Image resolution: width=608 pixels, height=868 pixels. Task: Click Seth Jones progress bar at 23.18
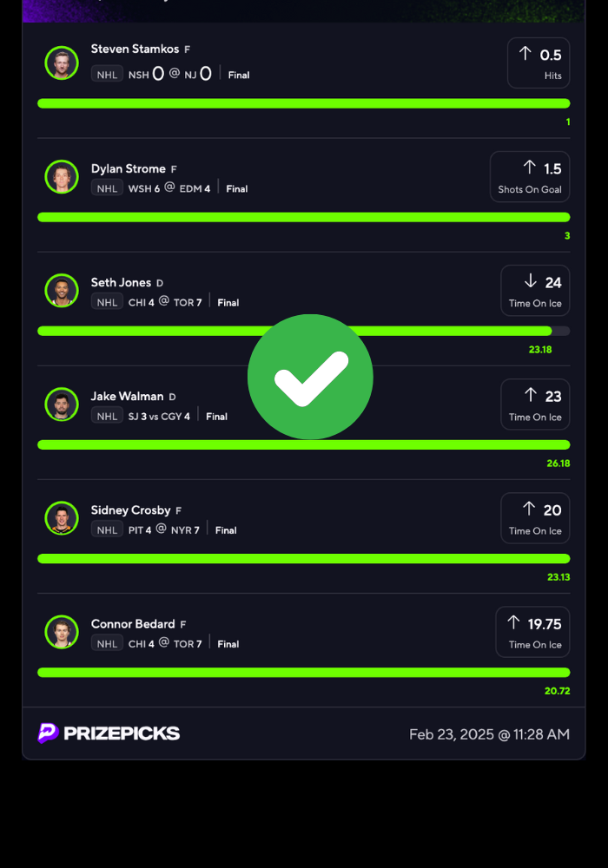[303, 331]
